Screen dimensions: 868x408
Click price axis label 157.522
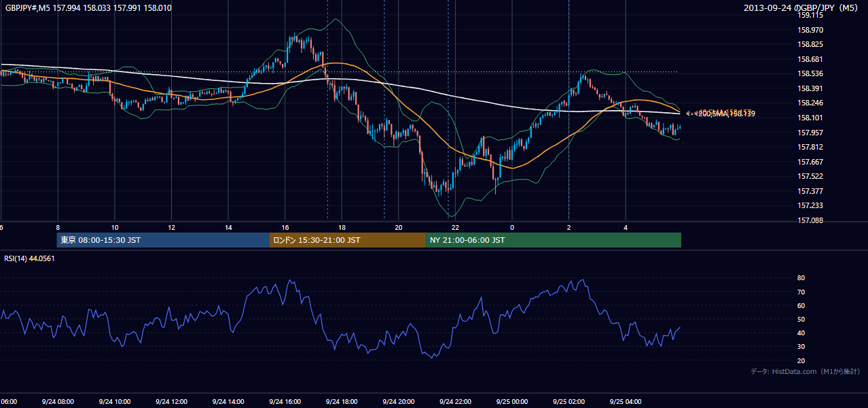(811, 176)
